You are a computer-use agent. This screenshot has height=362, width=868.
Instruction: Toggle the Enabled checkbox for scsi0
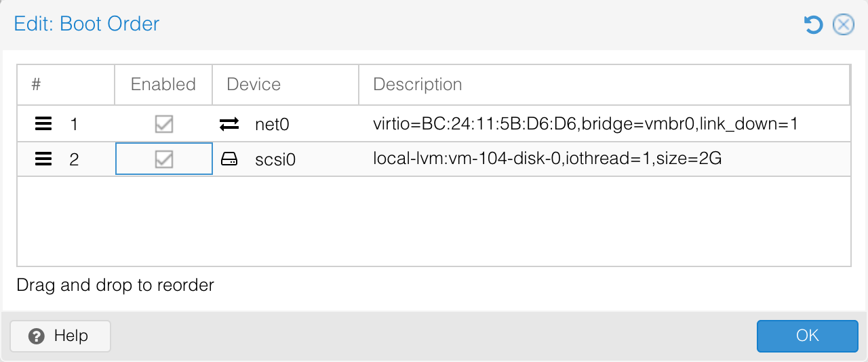click(x=163, y=159)
